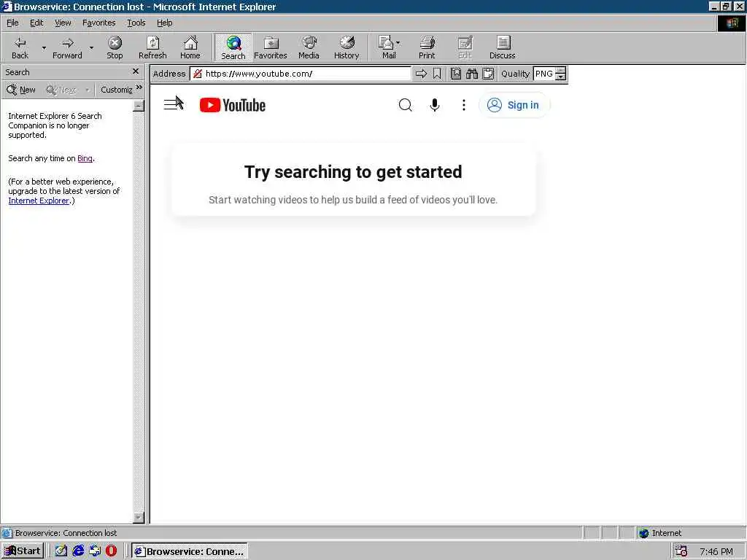Open the Media bar
747x560 pixels.
[309, 47]
